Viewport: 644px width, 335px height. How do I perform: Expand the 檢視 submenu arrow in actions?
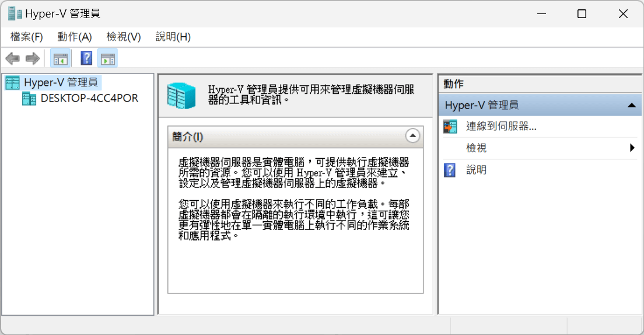point(632,148)
